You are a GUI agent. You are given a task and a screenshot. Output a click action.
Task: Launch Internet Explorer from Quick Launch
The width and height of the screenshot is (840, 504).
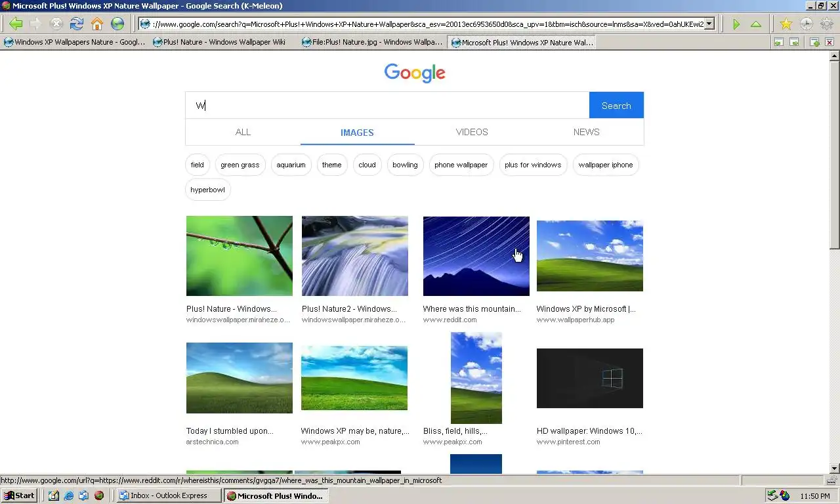click(69, 495)
